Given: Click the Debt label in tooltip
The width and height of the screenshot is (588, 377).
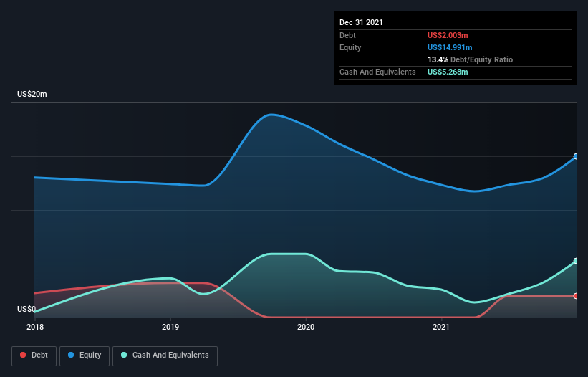Looking at the screenshot, I should click(x=347, y=35).
